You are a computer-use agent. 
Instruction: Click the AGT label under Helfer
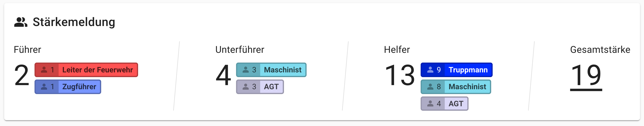coord(456,103)
